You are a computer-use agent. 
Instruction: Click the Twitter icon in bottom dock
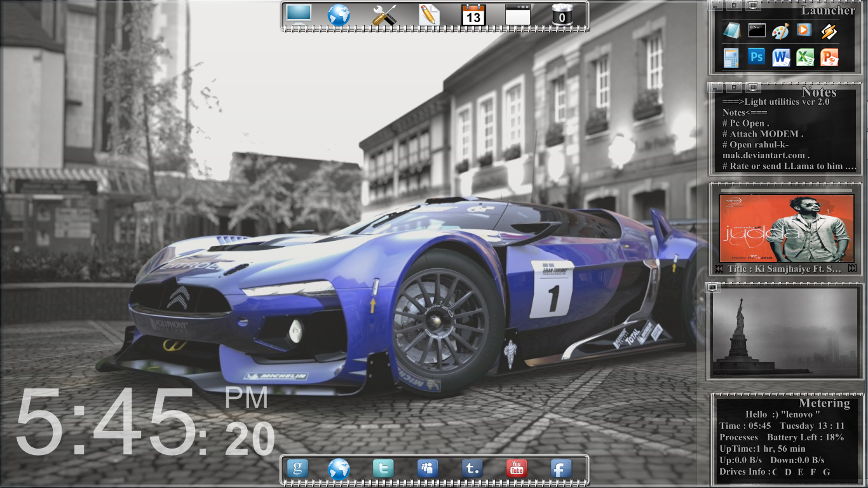click(383, 469)
